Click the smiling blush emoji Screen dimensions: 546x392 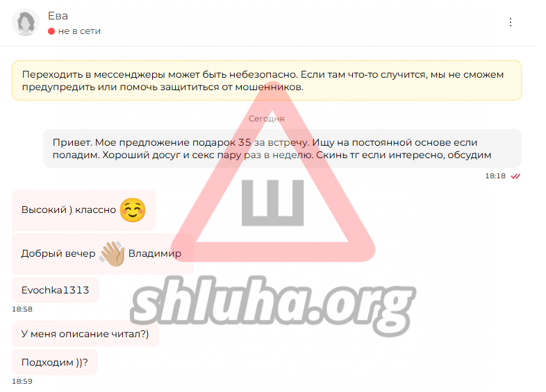click(133, 210)
